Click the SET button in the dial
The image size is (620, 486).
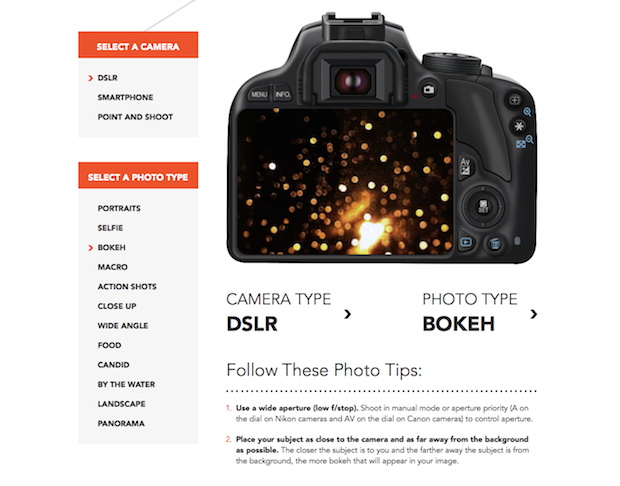[x=483, y=206]
